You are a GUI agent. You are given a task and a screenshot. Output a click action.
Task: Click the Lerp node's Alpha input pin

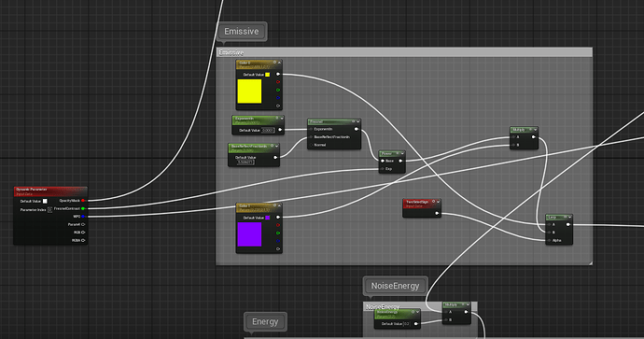click(549, 240)
